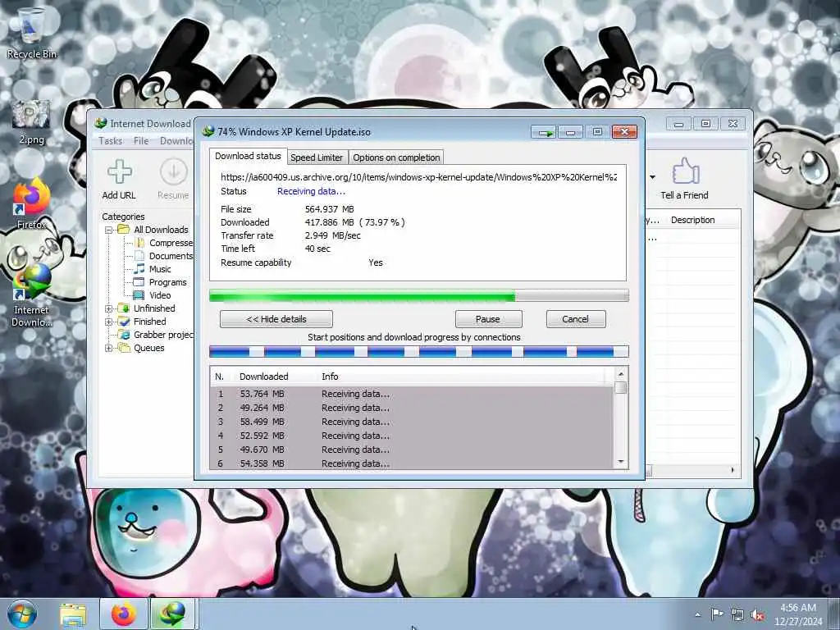This screenshot has height=630, width=840.
Task: Open the Options on completion tab
Action: [x=396, y=157]
